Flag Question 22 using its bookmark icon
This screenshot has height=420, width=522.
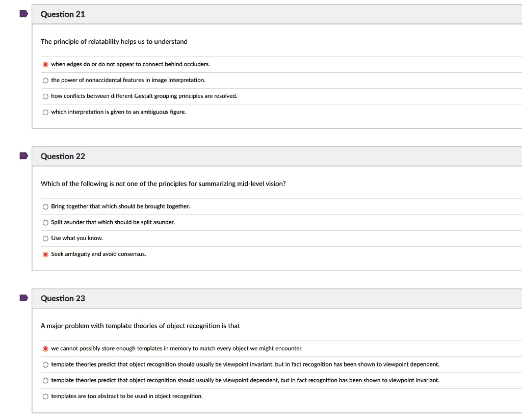(x=23, y=156)
